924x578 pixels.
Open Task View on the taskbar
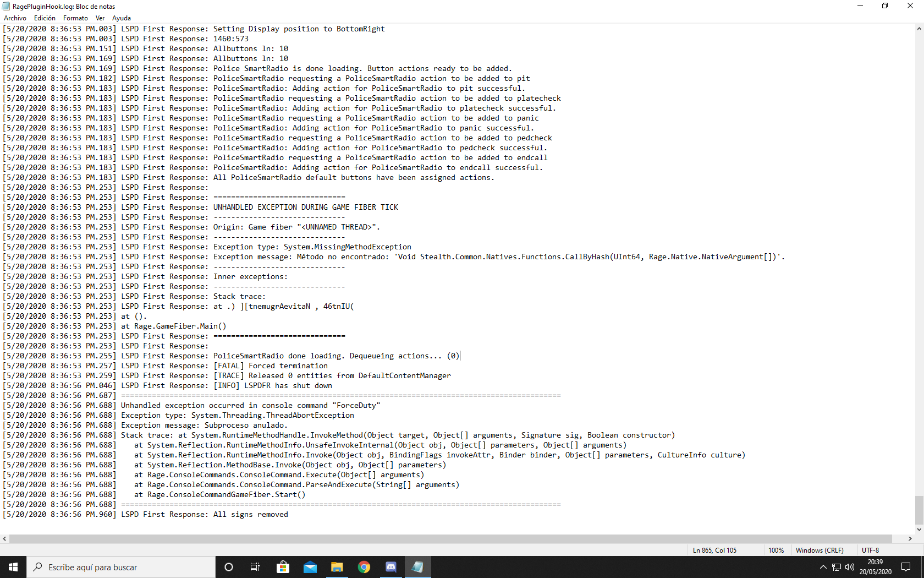pyautogui.click(x=255, y=567)
